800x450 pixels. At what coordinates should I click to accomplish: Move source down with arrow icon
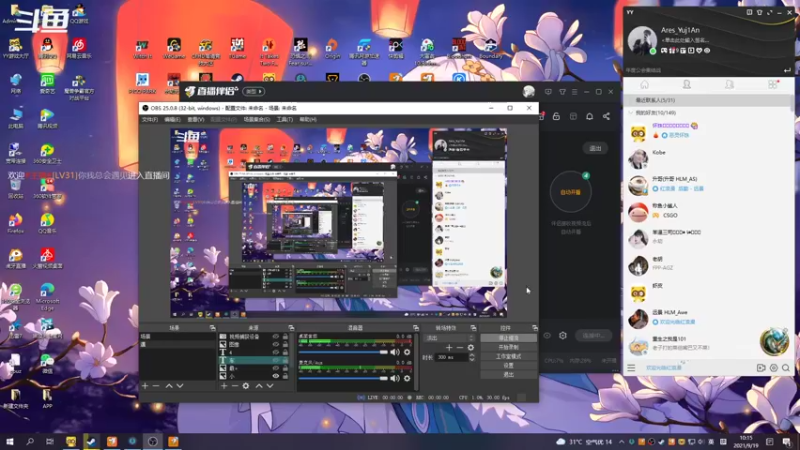(x=270, y=386)
